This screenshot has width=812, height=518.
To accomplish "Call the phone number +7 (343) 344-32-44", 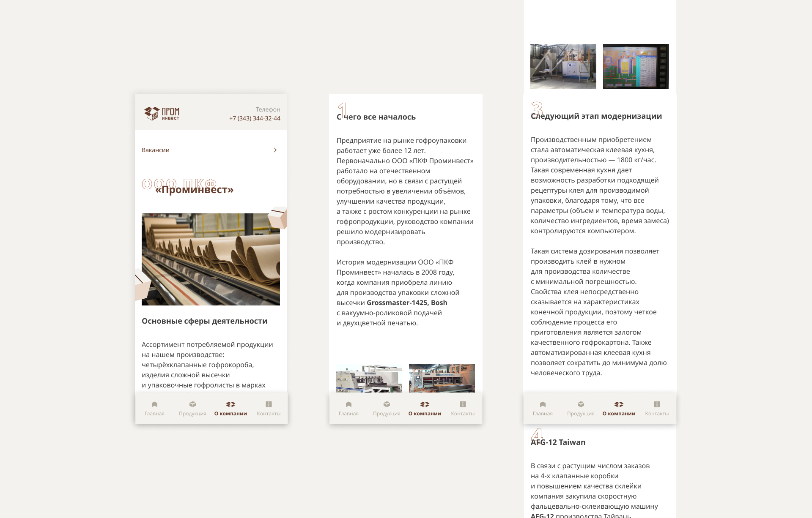I will click(254, 118).
